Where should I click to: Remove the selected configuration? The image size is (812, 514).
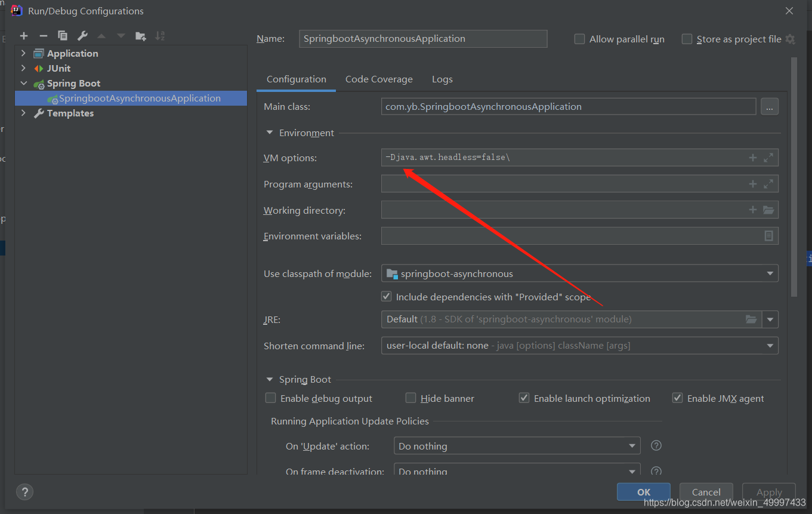coord(43,35)
